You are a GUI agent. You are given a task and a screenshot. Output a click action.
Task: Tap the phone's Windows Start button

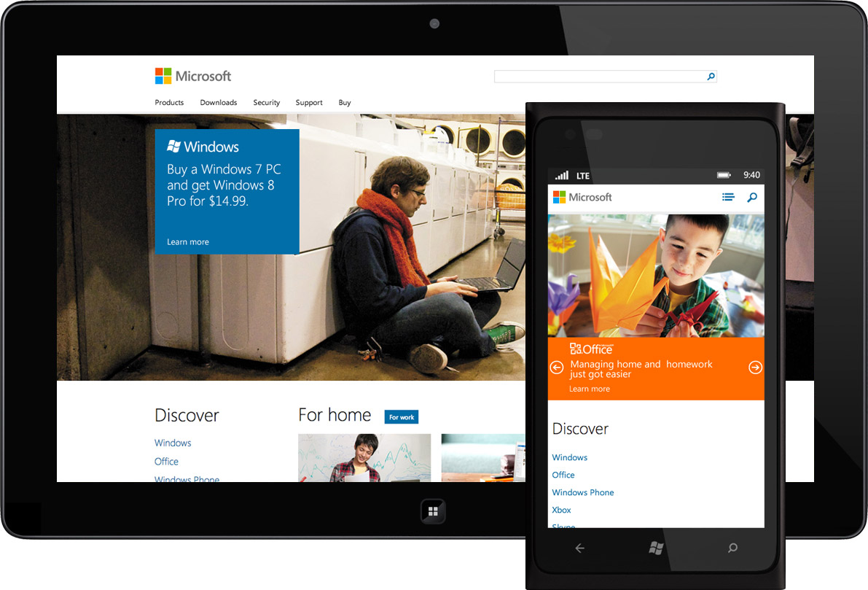point(656,548)
